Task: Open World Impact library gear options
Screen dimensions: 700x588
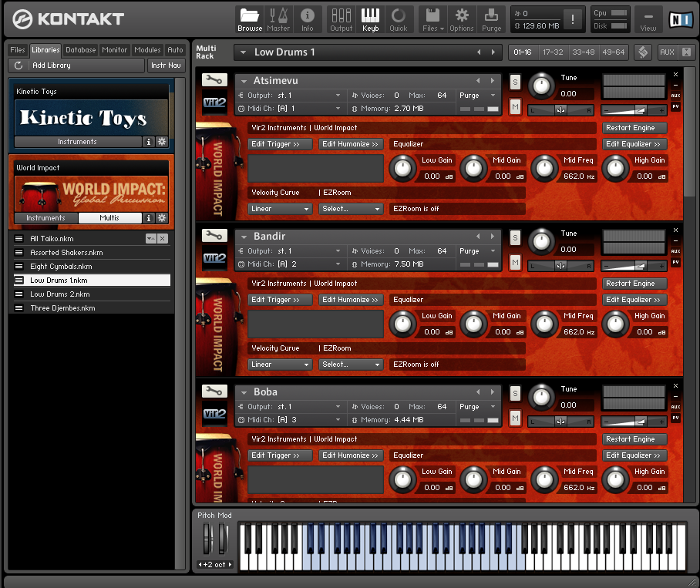Action: point(162,218)
